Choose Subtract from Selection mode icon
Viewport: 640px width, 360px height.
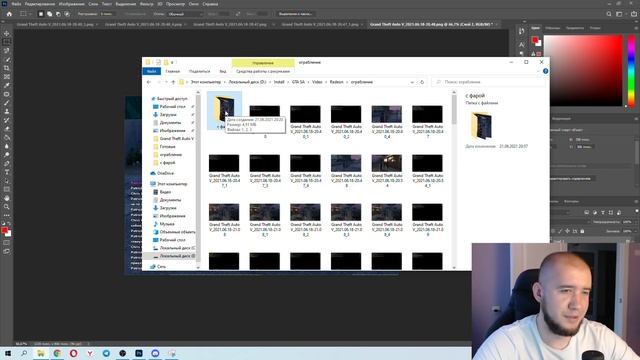pos(58,14)
